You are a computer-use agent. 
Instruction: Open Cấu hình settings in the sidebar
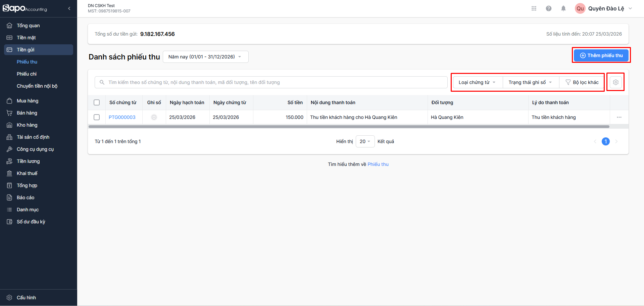[26, 298]
